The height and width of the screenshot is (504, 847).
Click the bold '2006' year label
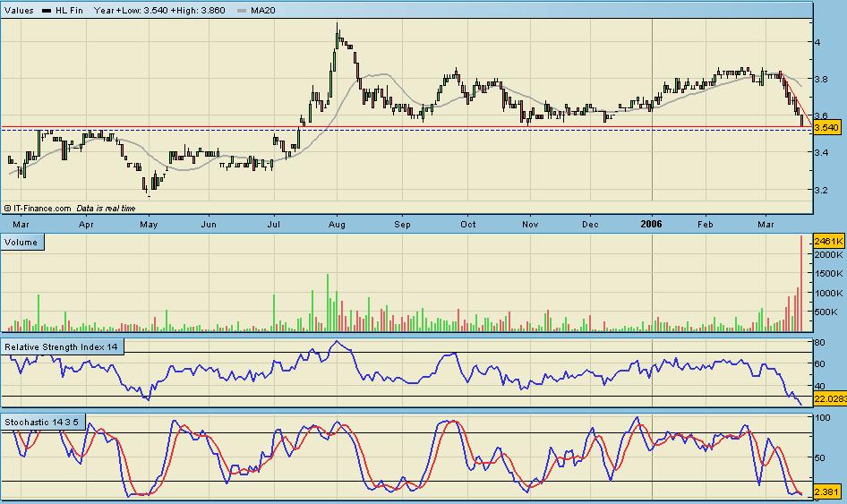(652, 224)
